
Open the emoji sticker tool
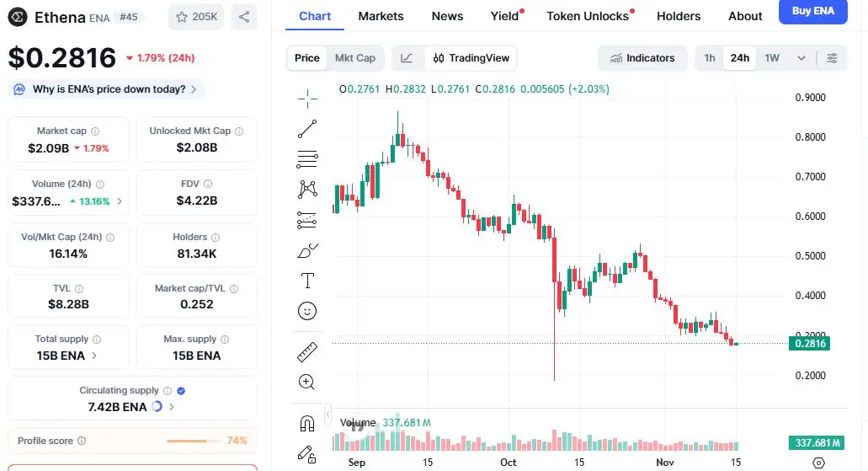307,311
